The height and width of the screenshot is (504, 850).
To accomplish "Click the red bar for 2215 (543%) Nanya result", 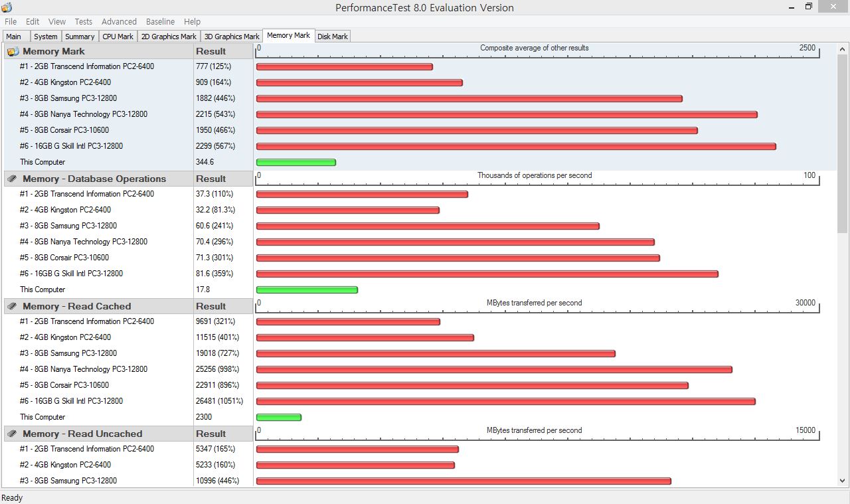I will 507,114.
